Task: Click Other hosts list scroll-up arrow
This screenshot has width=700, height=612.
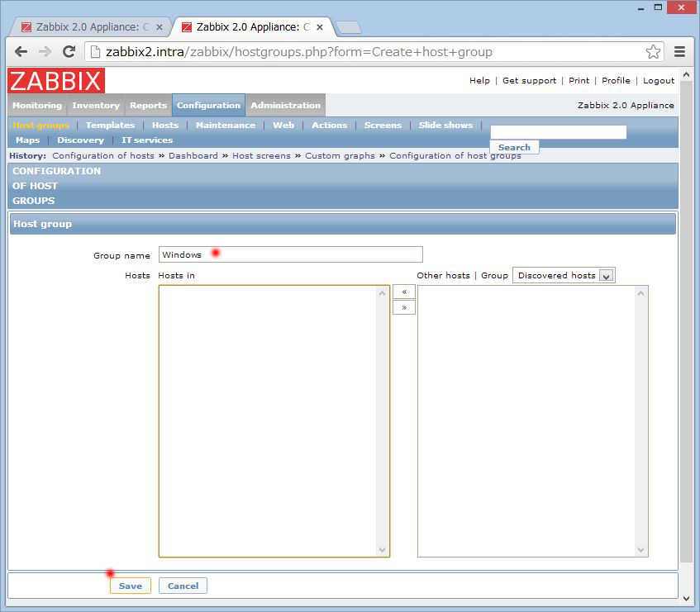Action: tap(640, 293)
